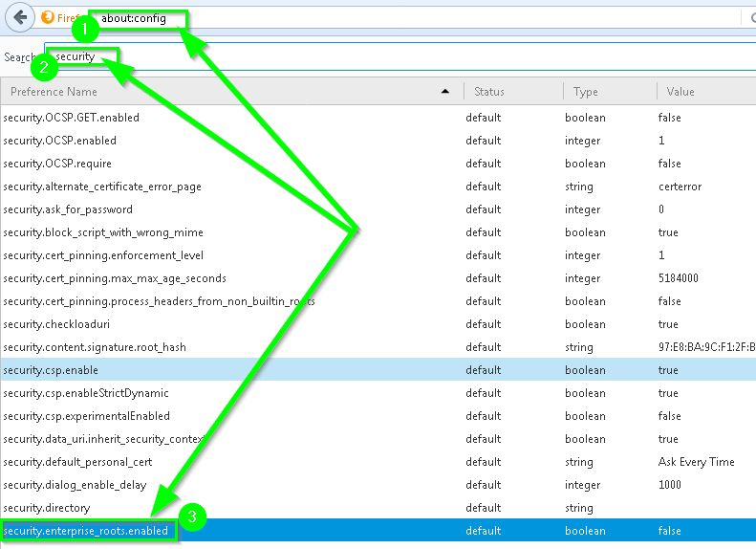Click the Firefox logo identity icon
This screenshot has width=756, height=549.
click(47, 18)
